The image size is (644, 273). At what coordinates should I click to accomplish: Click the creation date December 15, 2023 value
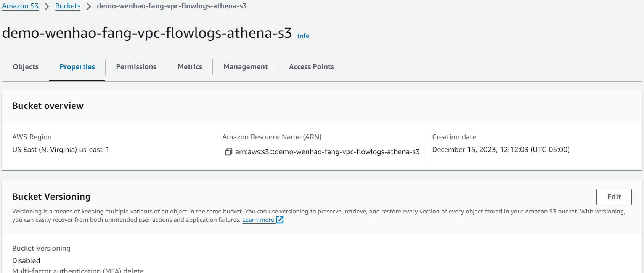tap(501, 150)
